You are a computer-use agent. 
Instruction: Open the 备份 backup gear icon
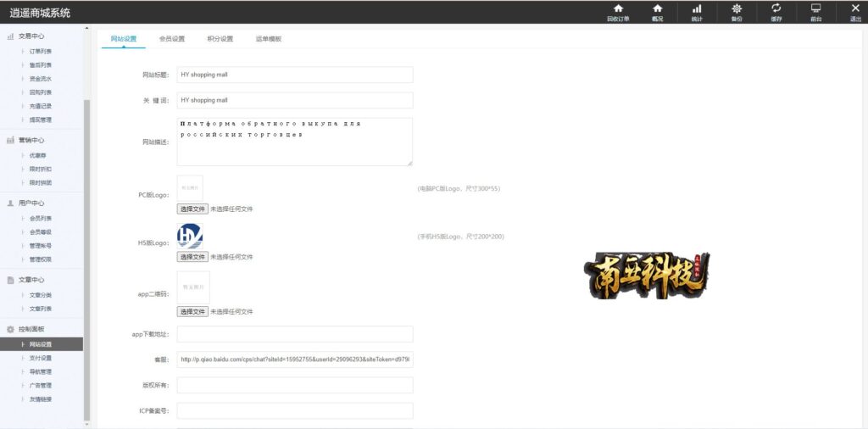737,8
